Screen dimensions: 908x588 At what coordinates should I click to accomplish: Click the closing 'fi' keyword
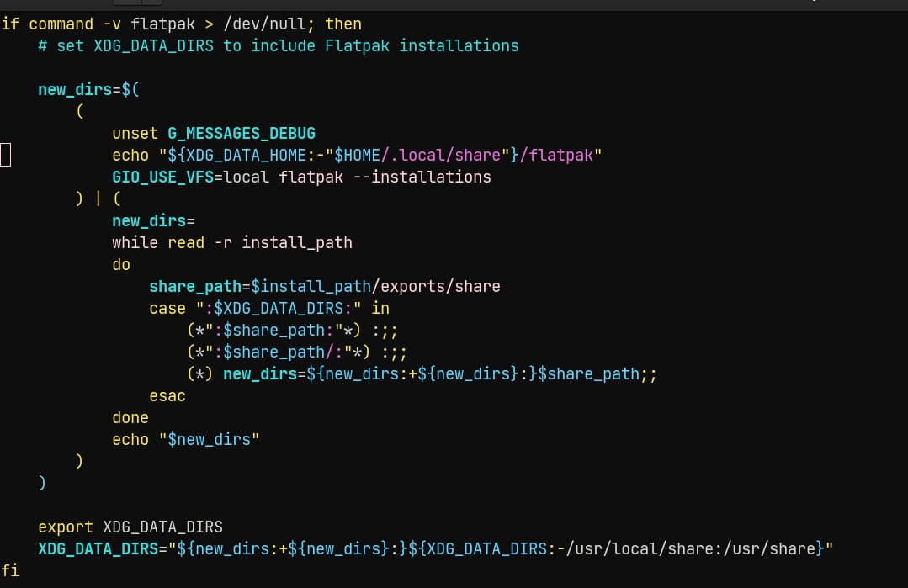point(10,570)
